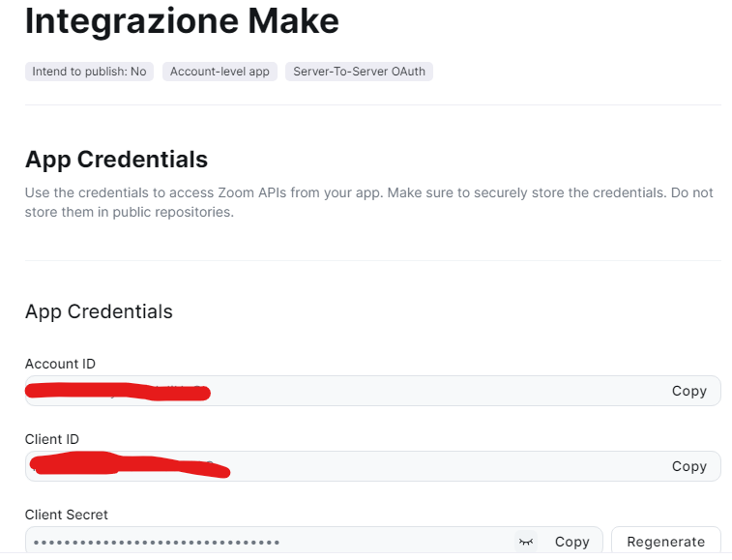
Task: Click the red redaction over Client ID
Action: pyautogui.click(x=128, y=465)
